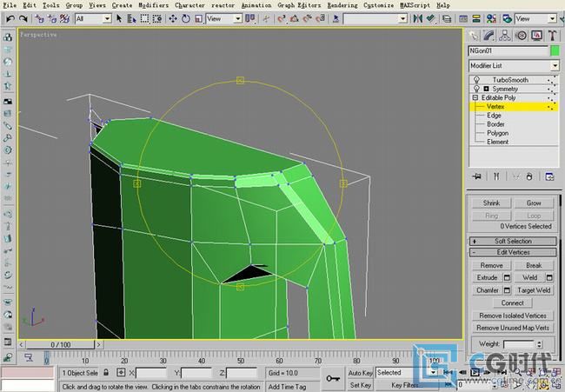This screenshot has height=392, width=565.
Task: Click the green object color swatch
Action: (555, 50)
